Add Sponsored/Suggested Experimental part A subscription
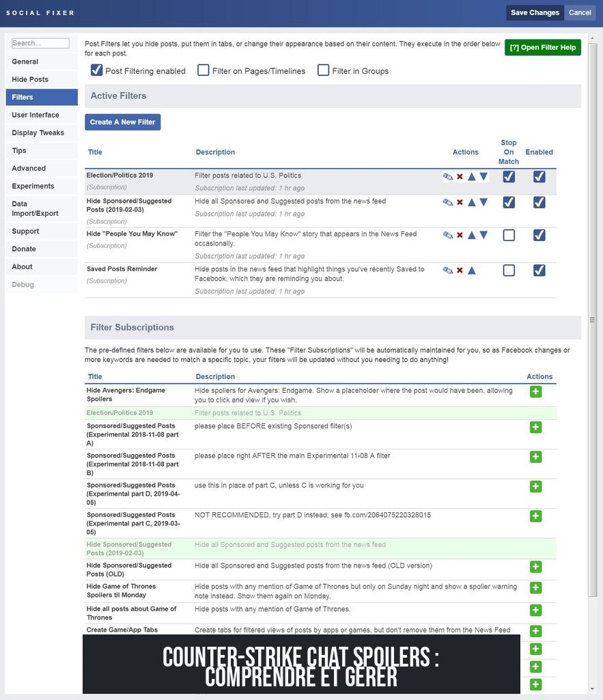 (535, 428)
